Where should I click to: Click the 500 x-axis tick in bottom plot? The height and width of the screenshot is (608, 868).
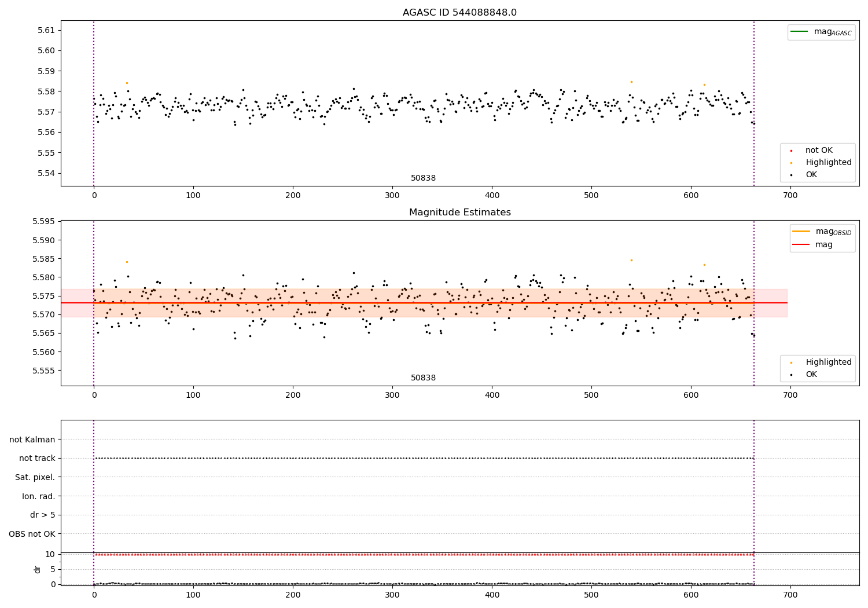click(x=591, y=595)
